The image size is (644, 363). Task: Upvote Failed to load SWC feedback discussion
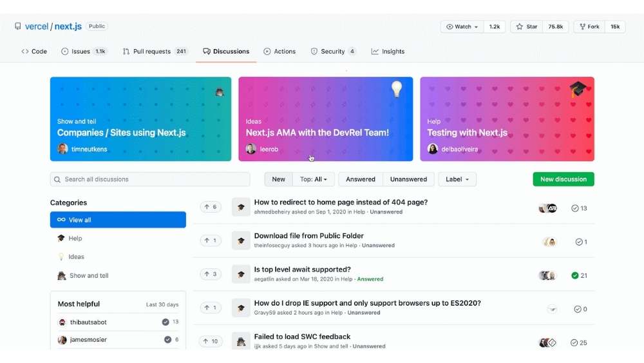(x=211, y=341)
